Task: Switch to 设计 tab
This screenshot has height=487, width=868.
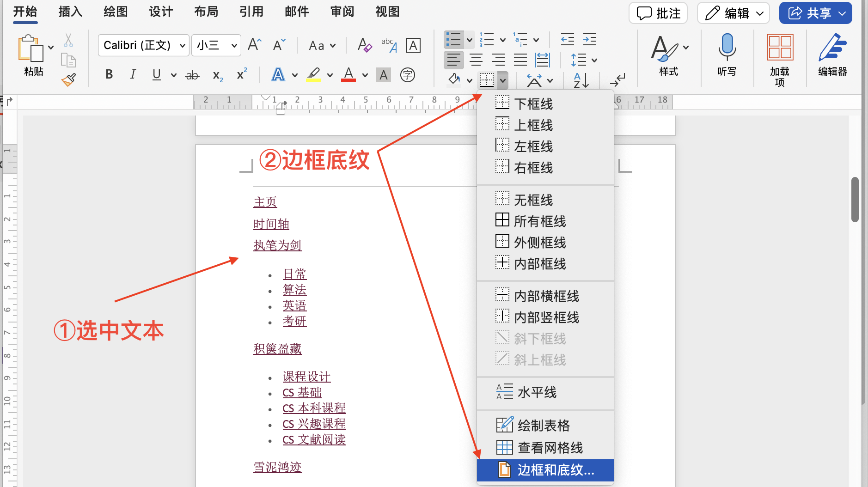Action: coord(161,12)
